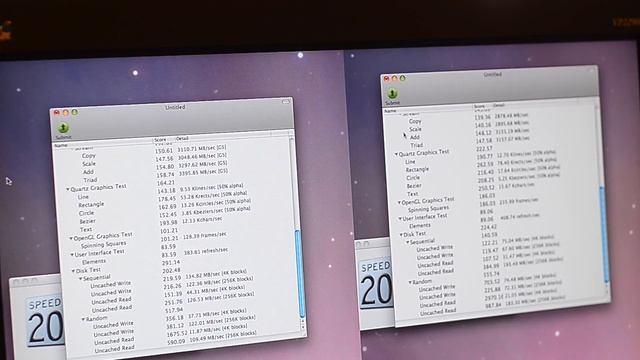This screenshot has height=360, width=640.
Task: Collapse the Random group in the left window
Action: 83,319
